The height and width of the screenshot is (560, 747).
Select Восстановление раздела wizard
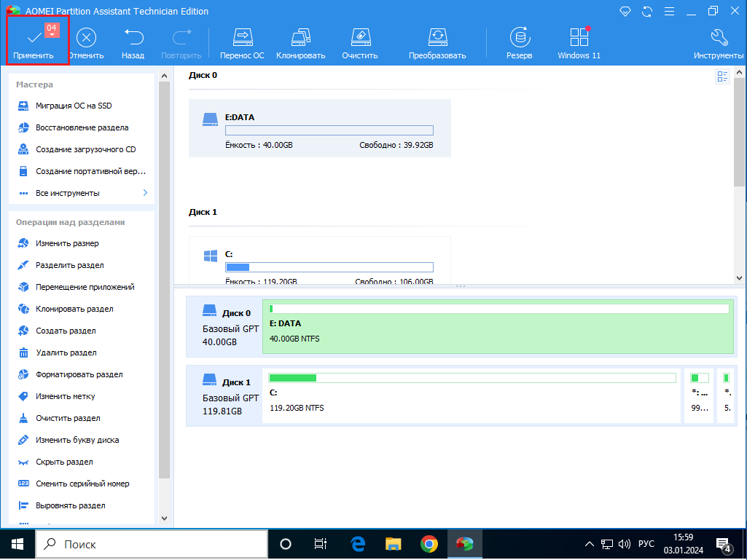coord(82,127)
